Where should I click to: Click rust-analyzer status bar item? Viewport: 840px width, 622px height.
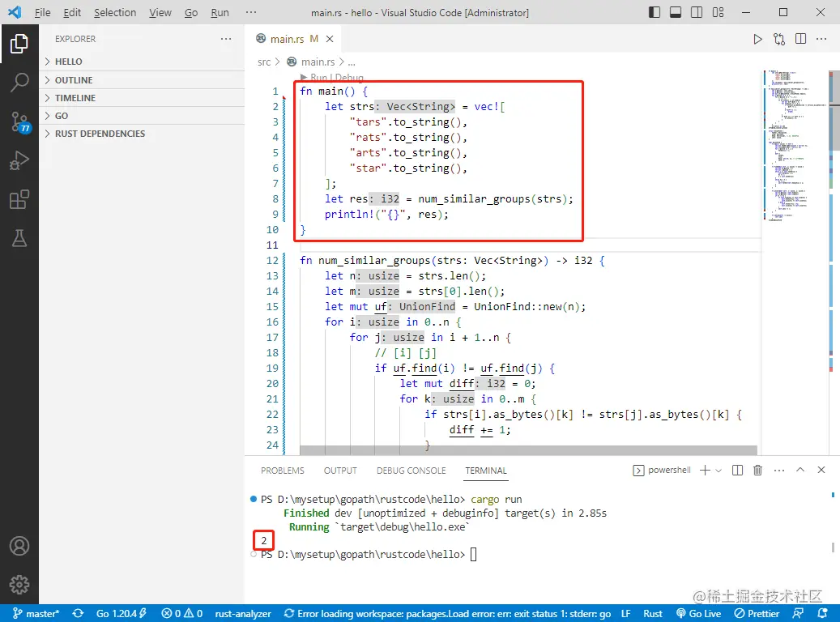coord(243,613)
